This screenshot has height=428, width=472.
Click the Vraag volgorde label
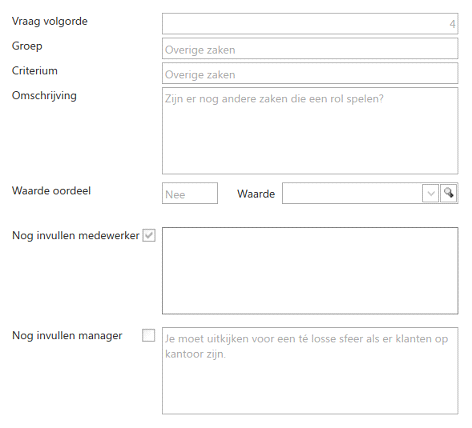click(x=50, y=21)
